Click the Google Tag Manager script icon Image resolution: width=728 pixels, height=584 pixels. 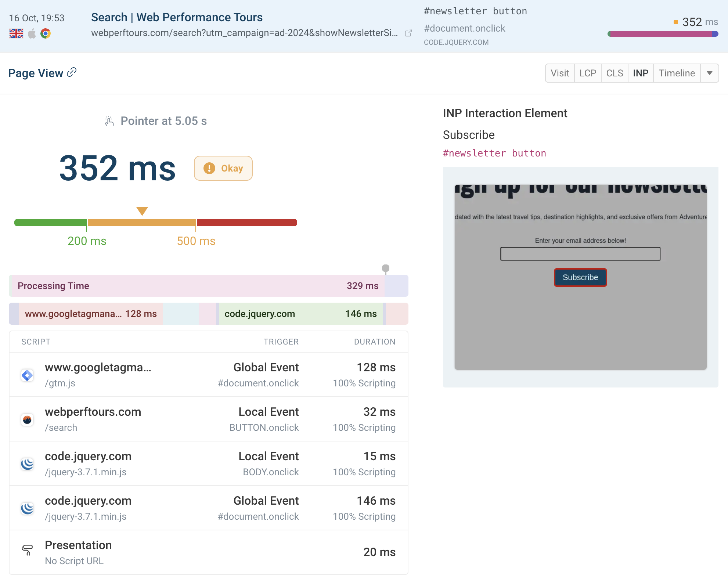27,375
